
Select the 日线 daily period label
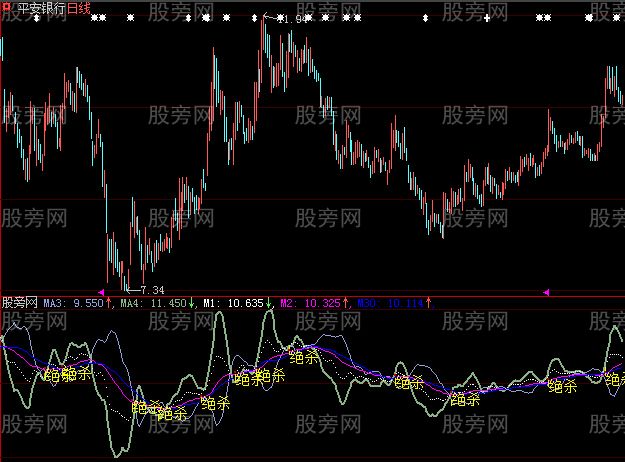(78, 8)
